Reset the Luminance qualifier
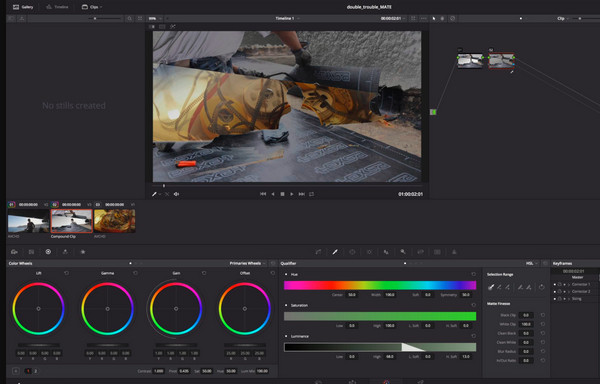Image resolution: width=600 pixels, height=384 pixels. tap(474, 336)
